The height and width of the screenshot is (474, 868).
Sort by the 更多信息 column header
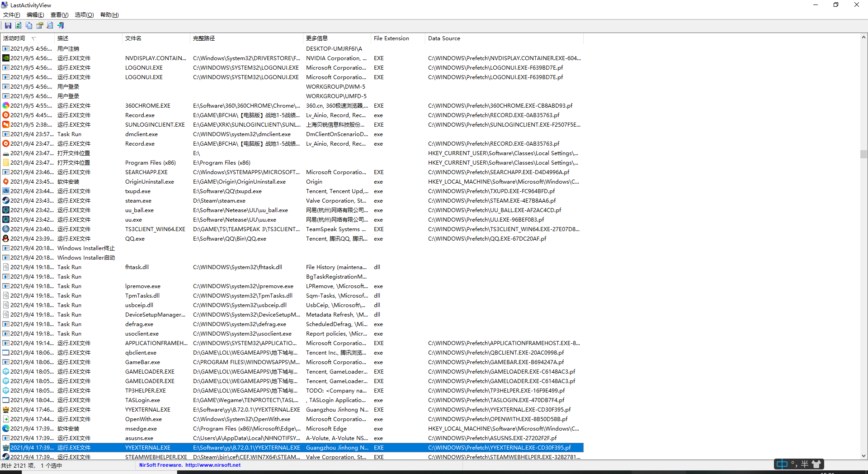tap(337, 38)
